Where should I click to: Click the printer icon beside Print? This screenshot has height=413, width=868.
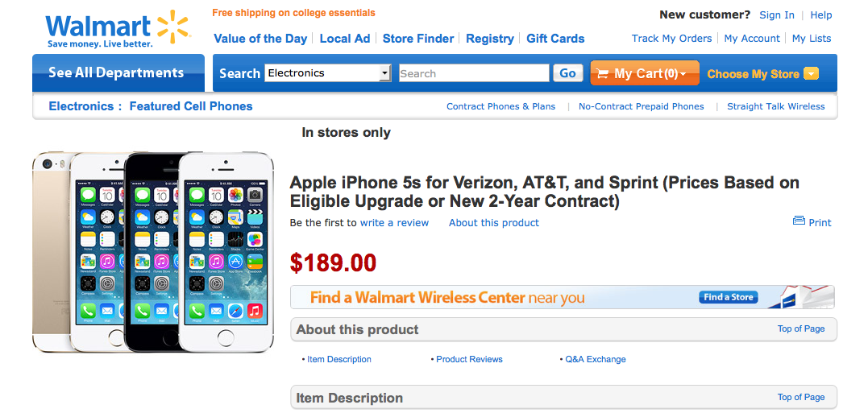799,221
